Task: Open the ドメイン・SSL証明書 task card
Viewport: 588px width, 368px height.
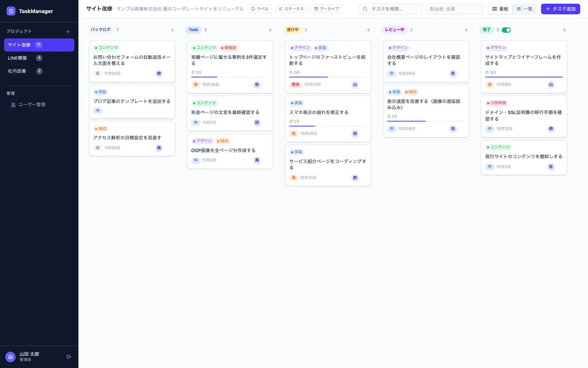Action: pyautogui.click(x=524, y=116)
